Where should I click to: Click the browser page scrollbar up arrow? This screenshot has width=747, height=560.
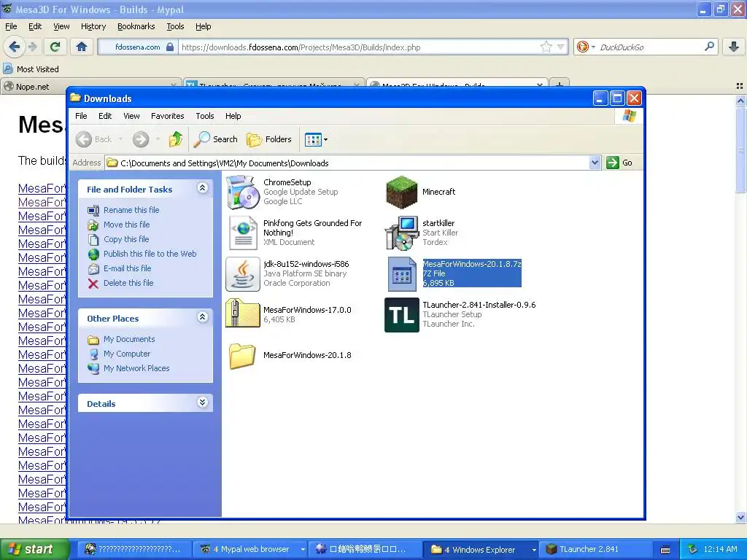(740, 101)
